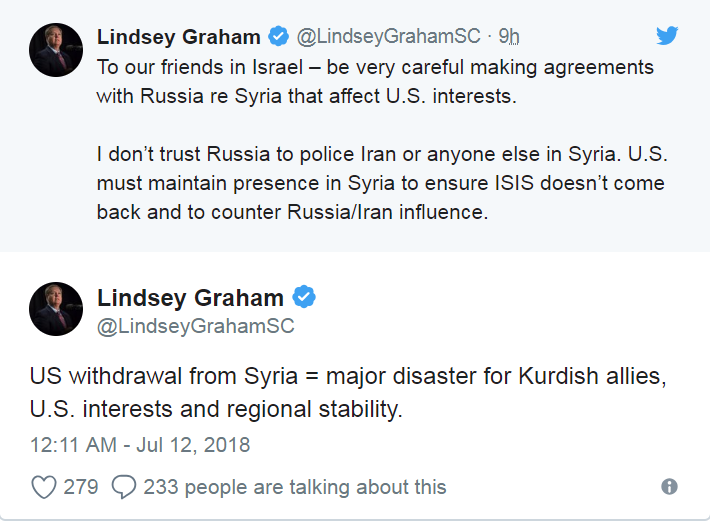Like the tweet with the heart icon
Image resolution: width=710 pixels, height=522 pixels.
(x=44, y=488)
